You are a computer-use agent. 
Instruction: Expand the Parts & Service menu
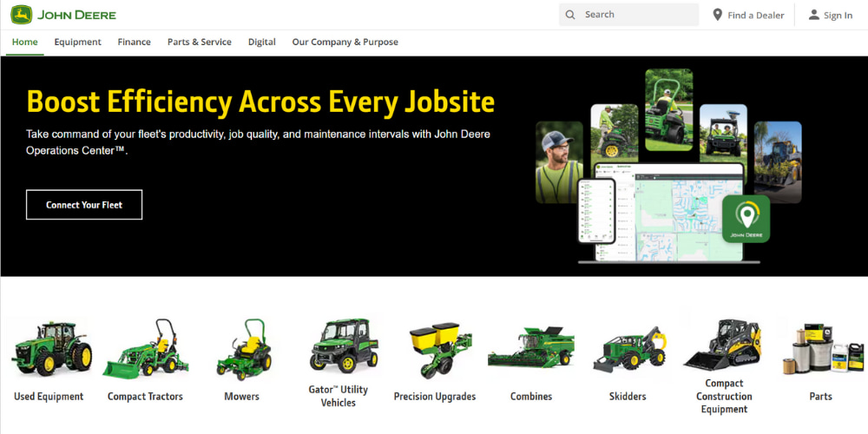tap(199, 42)
